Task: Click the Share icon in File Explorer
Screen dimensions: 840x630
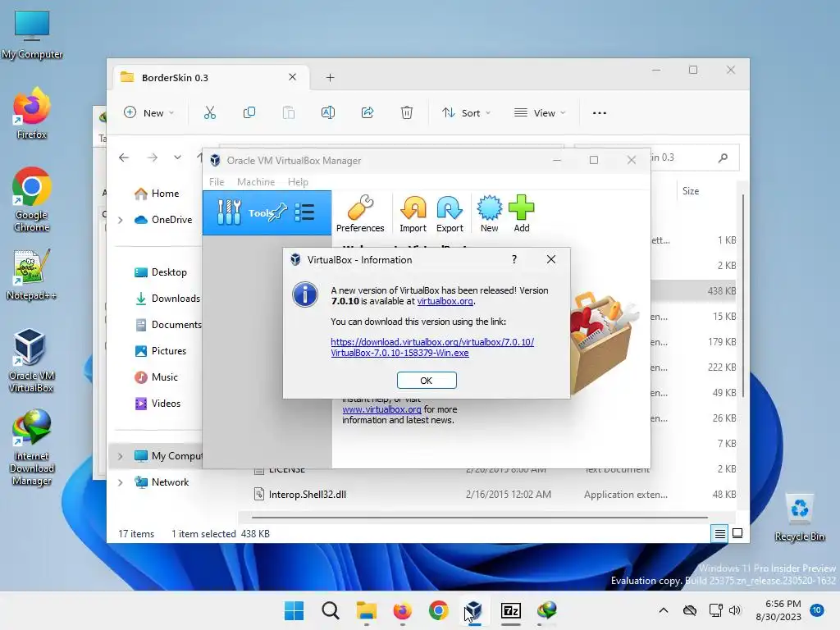Action: (367, 112)
